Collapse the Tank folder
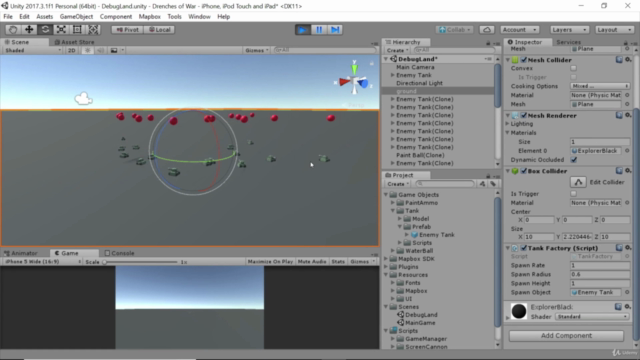 [x=393, y=211]
